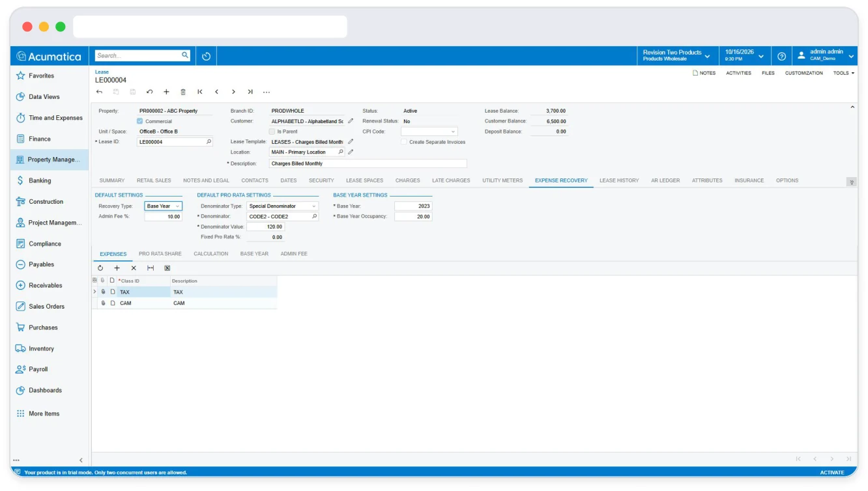Toggle the Commercial checkbox
This screenshot has height=491, width=868.
tap(140, 121)
